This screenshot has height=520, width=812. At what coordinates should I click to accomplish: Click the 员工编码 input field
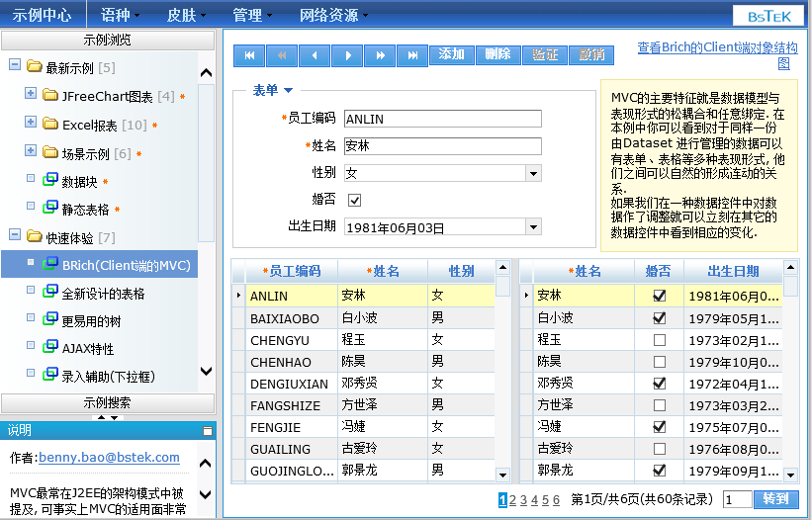(442, 119)
